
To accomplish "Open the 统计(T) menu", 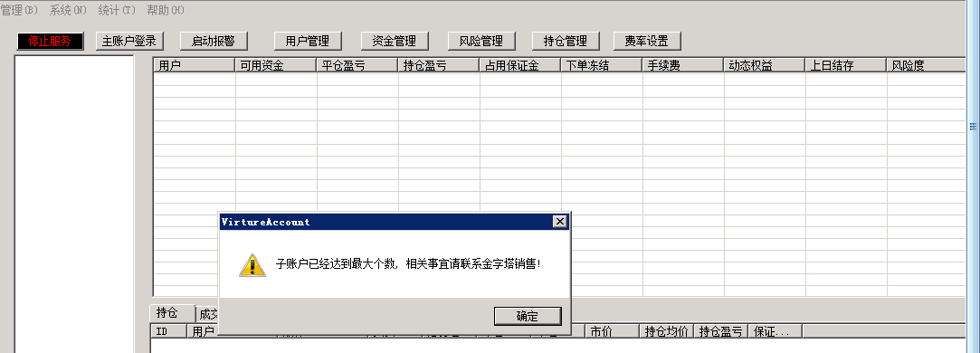I will pos(117,10).
